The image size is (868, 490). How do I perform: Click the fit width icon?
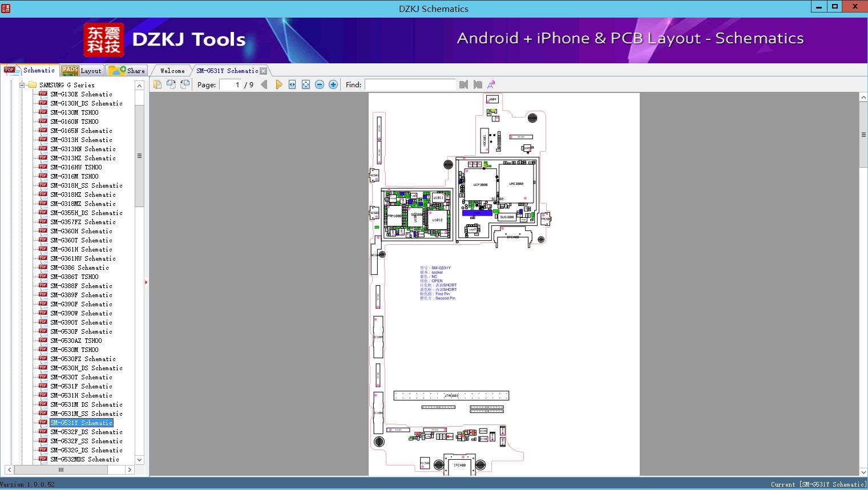292,84
